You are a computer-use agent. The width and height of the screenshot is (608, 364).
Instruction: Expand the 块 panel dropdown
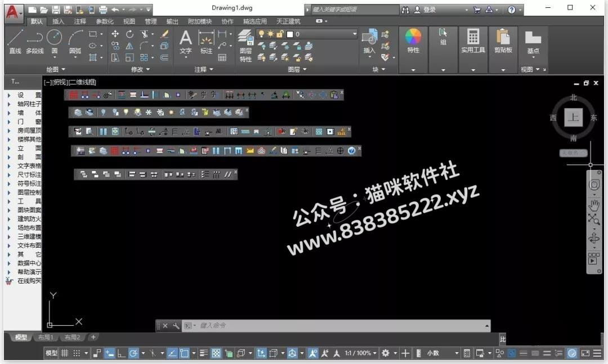[x=379, y=69]
